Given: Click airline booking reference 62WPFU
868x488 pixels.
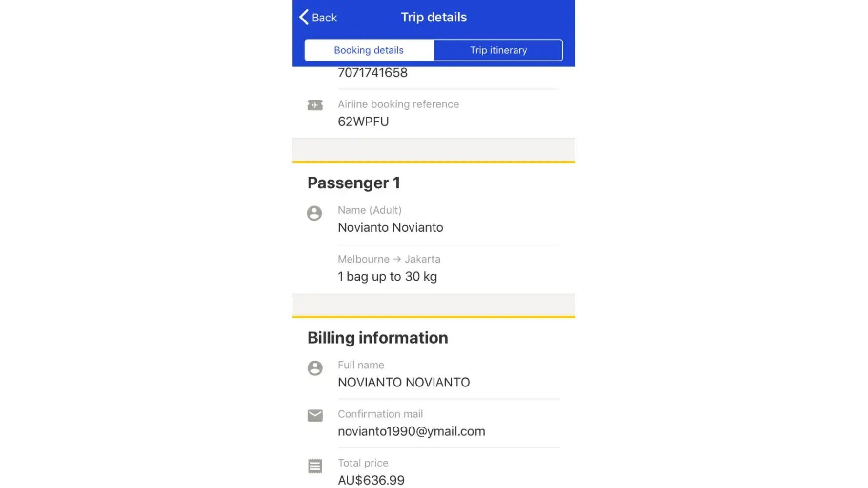Looking at the screenshot, I should pos(363,122).
